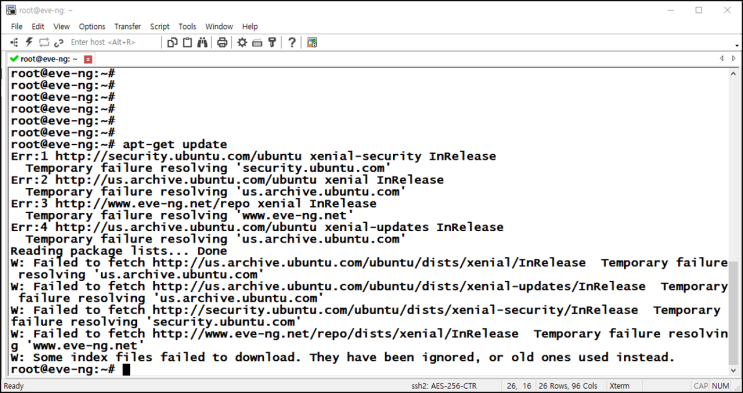
Task: Open the Edit menu
Action: coord(38,27)
